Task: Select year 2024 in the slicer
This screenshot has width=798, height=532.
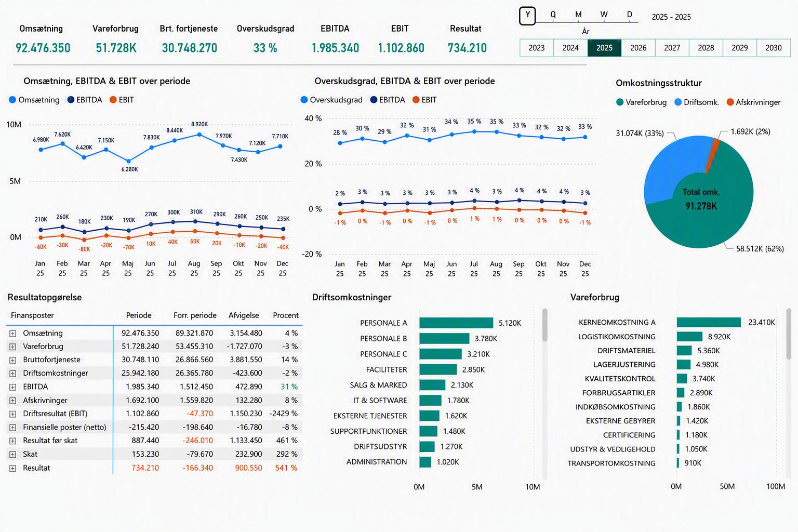Action: [570, 48]
